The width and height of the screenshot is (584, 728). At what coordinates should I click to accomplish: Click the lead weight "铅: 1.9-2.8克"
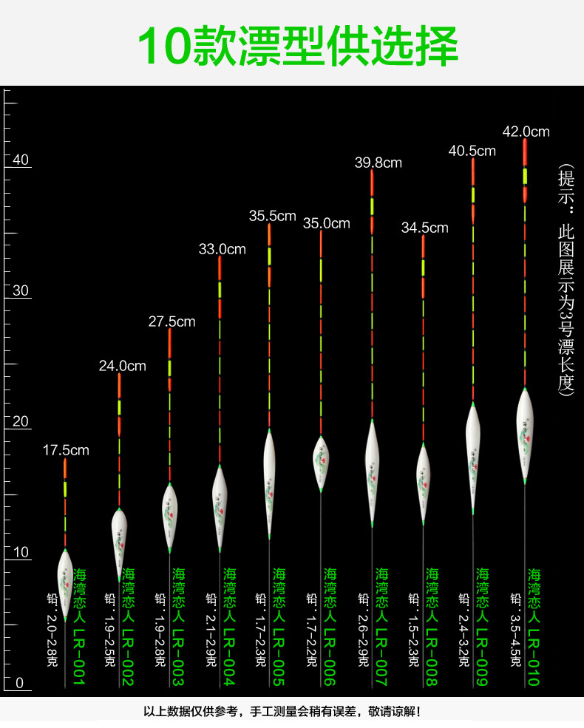pyautogui.click(x=160, y=630)
